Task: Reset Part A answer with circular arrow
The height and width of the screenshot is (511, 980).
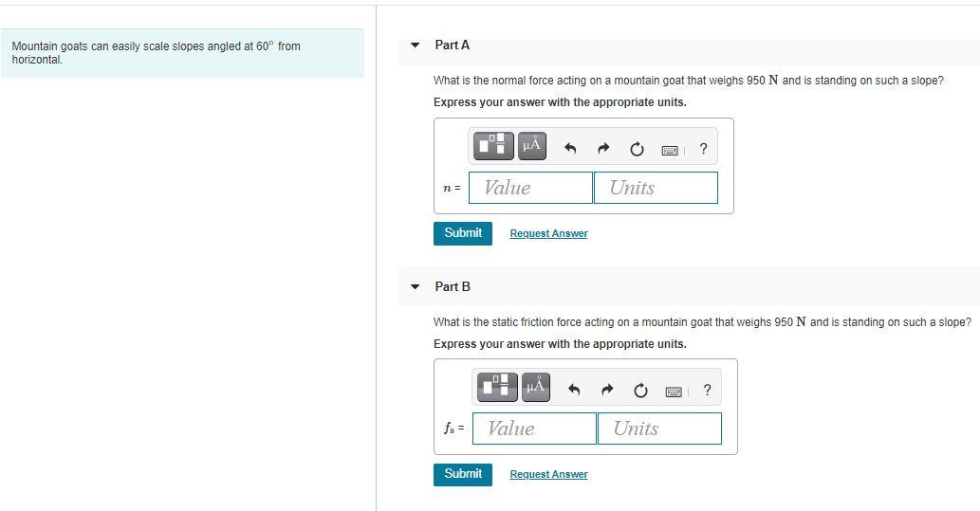Action: 637,149
